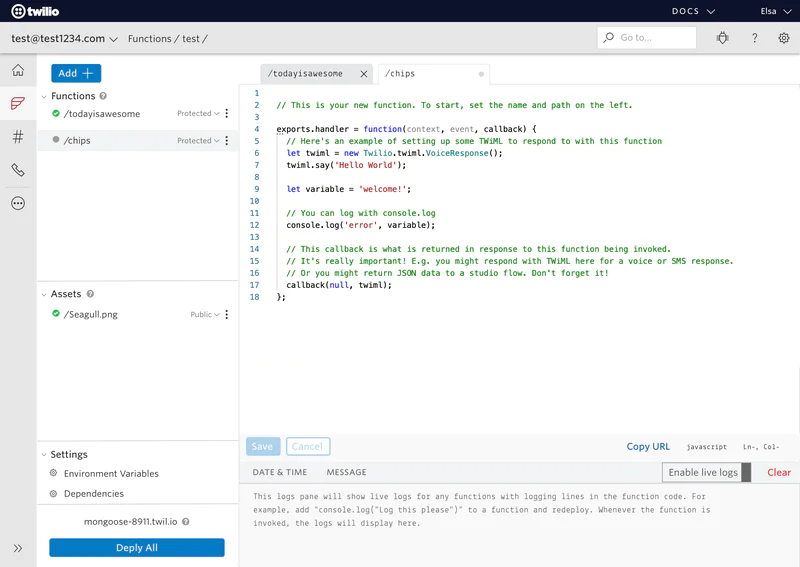800x567 pixels.
Task: Change /todayisawesome Protected visibility dropdown
Action: (x=198, y=114)
